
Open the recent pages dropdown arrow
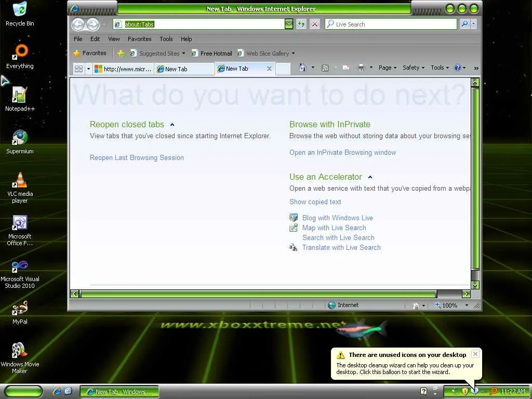point(104,24)
